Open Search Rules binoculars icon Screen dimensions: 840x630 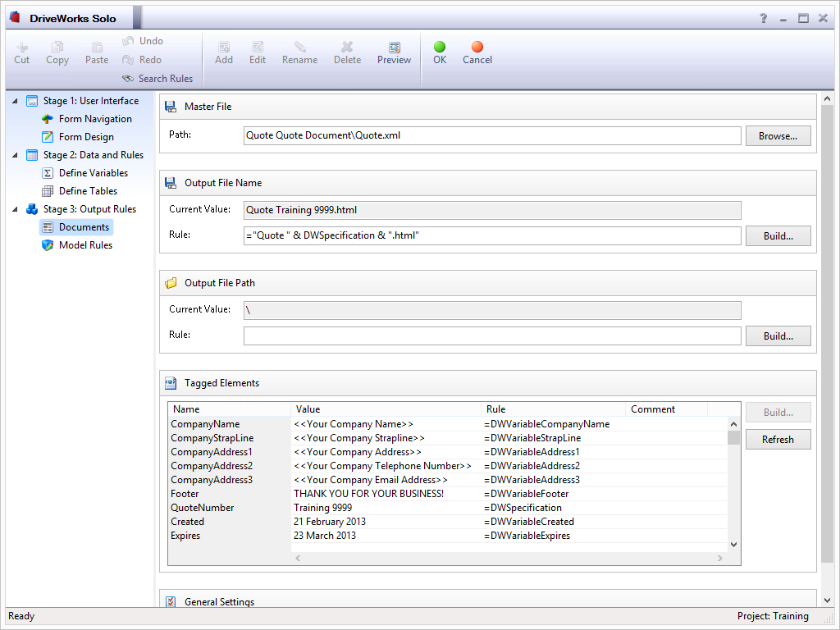[128, 79]
